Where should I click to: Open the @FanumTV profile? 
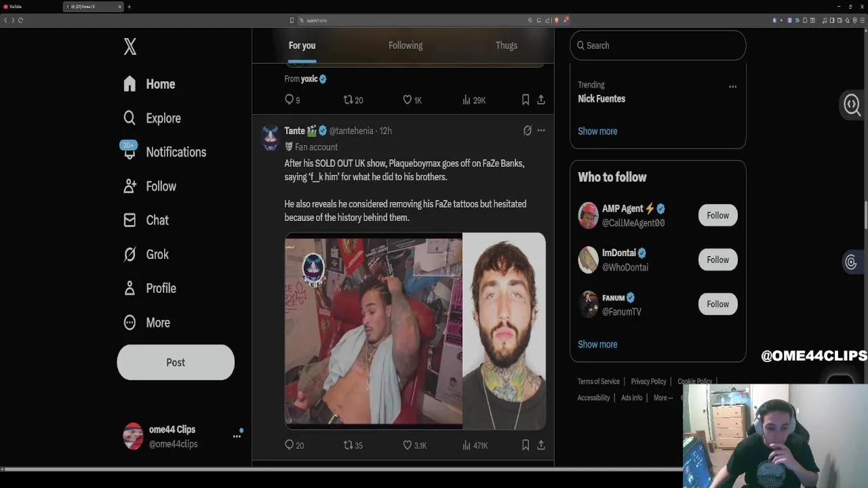622,312
